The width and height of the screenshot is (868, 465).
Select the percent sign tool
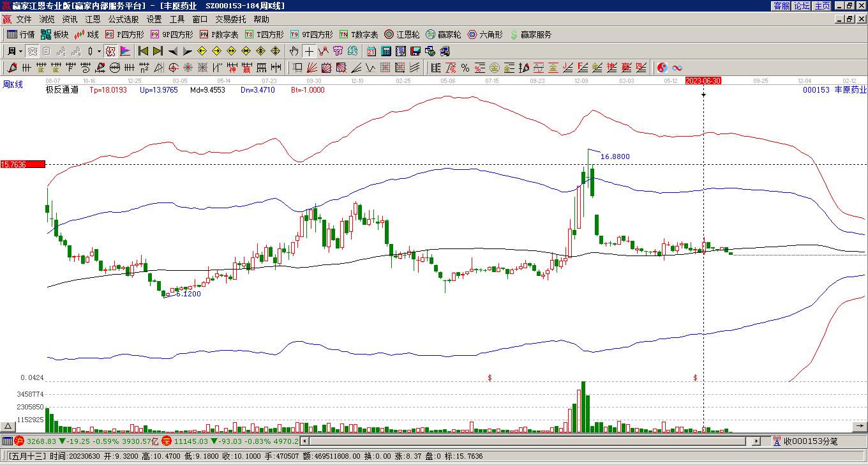(x=465, y=68)
